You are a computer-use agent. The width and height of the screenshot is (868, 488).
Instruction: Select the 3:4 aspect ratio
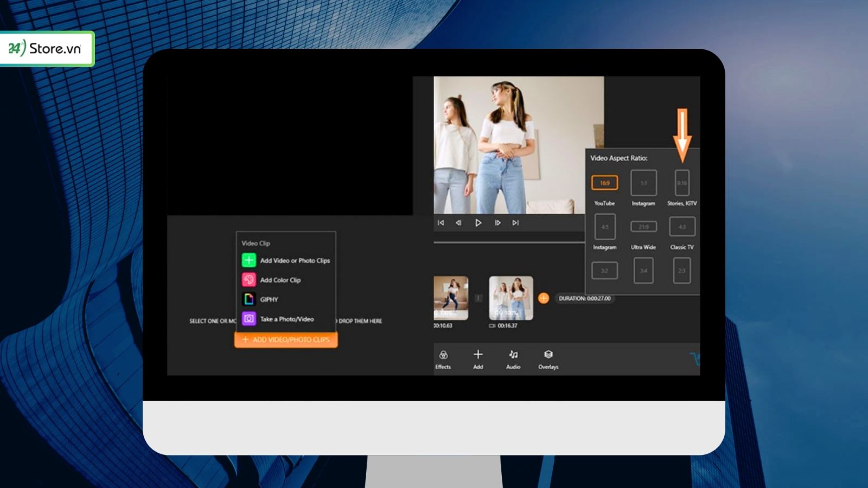click(643, 271)
